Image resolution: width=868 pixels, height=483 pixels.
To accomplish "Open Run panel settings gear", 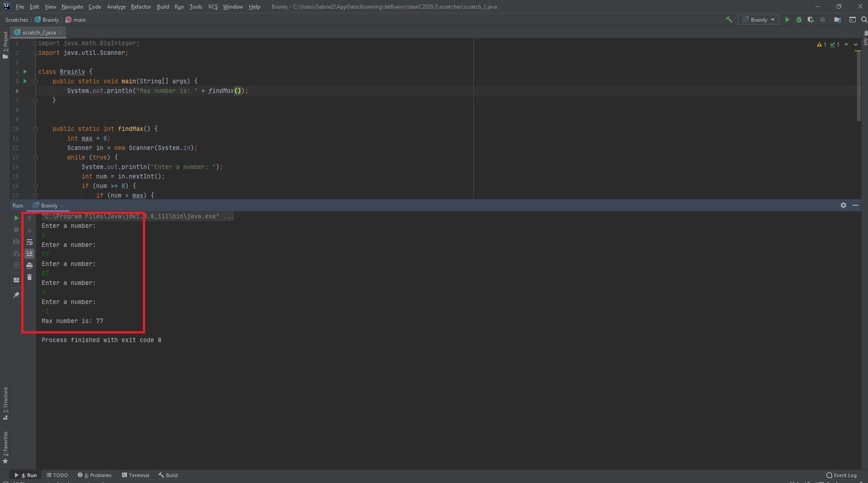I will point(843,205).
